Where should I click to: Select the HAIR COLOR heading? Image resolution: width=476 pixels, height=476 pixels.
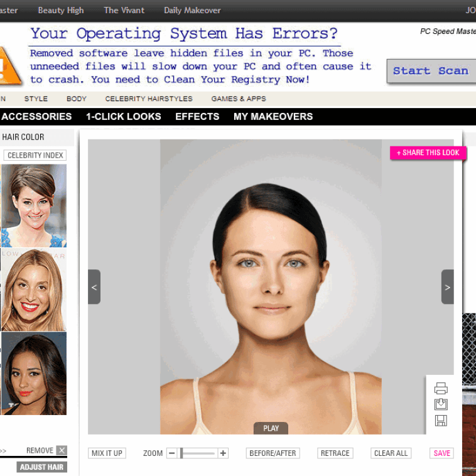23,137
